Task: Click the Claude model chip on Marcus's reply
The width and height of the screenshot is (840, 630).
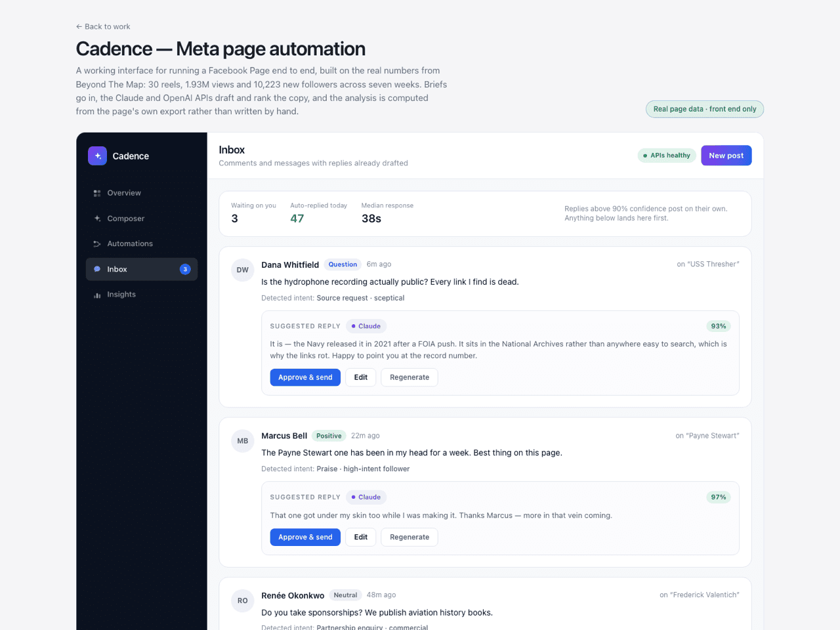Action: (x=366, y=497)
